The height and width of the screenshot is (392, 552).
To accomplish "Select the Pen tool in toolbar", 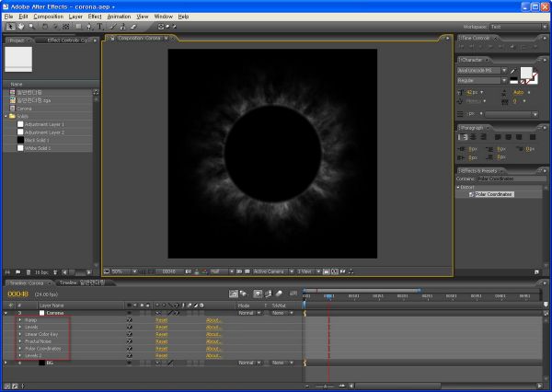I will pyautogui.click(x=89, y=27).
